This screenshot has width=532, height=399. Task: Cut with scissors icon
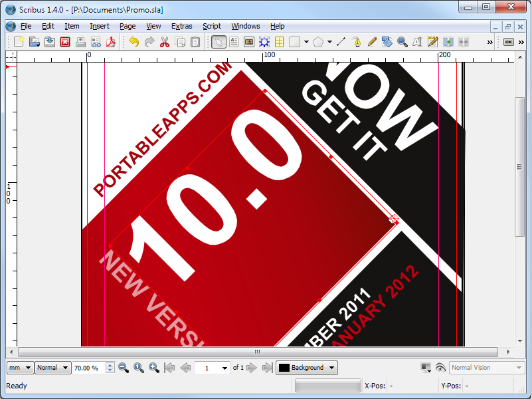(x=165, y=42)
